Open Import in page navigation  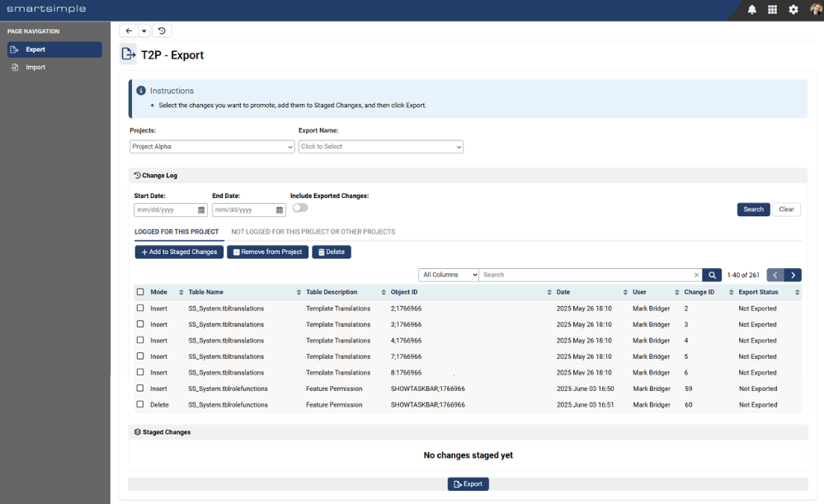(35, 68)
